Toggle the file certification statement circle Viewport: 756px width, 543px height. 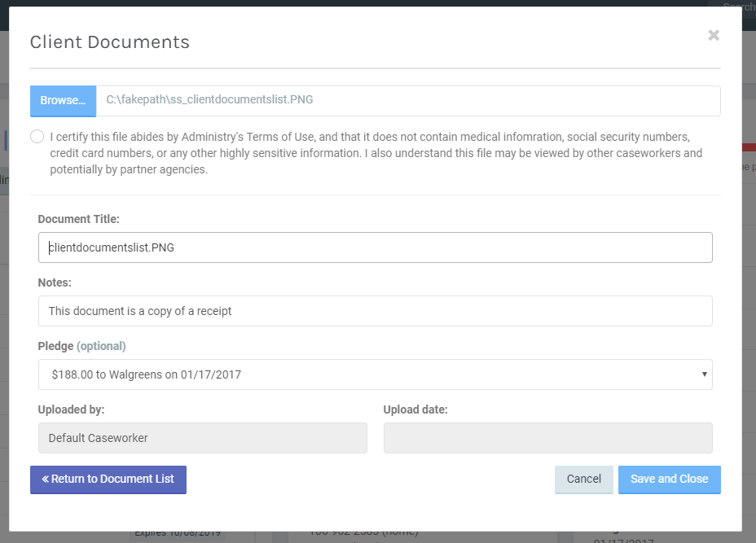pos(37,136)
